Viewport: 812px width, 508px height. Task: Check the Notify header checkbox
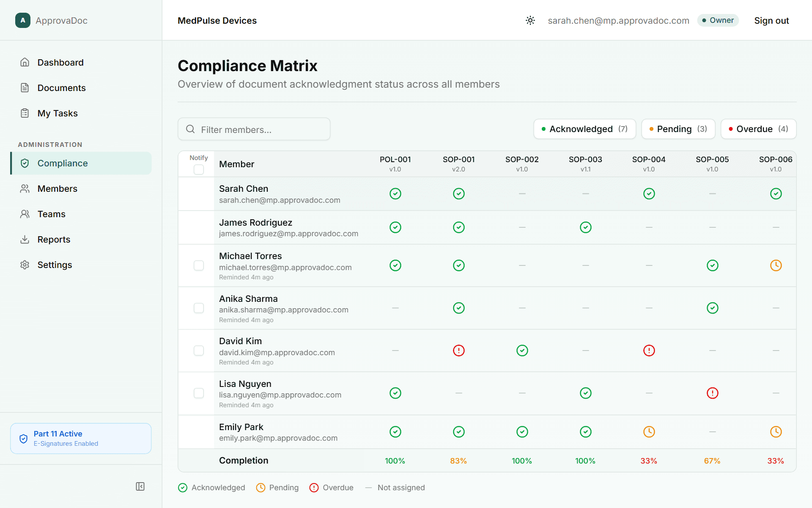tap(198, 169)
